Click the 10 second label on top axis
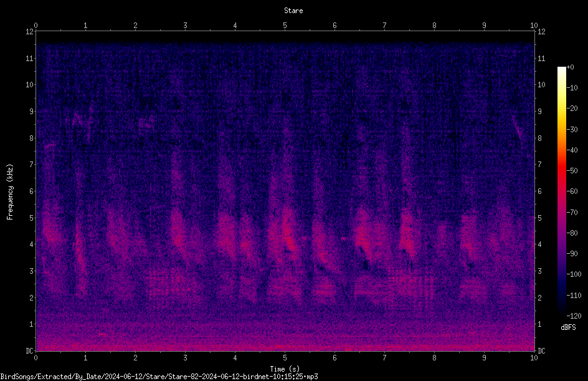The image size is (588, 381). pyautogui.click(x=534, y=26)
